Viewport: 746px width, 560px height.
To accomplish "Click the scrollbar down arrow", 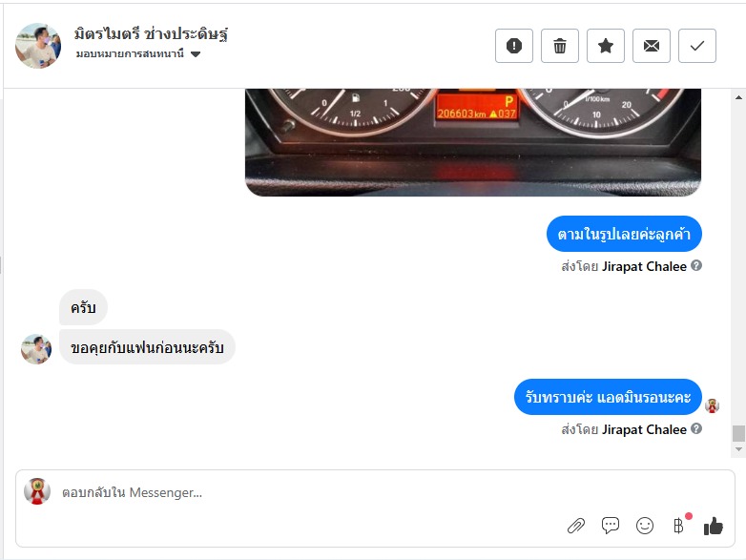I will coord(738,449).
